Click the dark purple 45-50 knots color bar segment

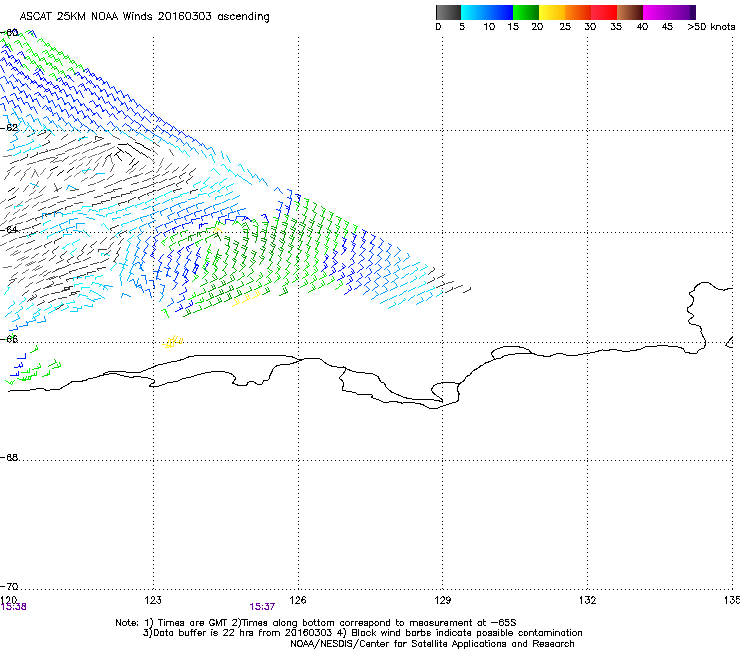tap(682, 12)
